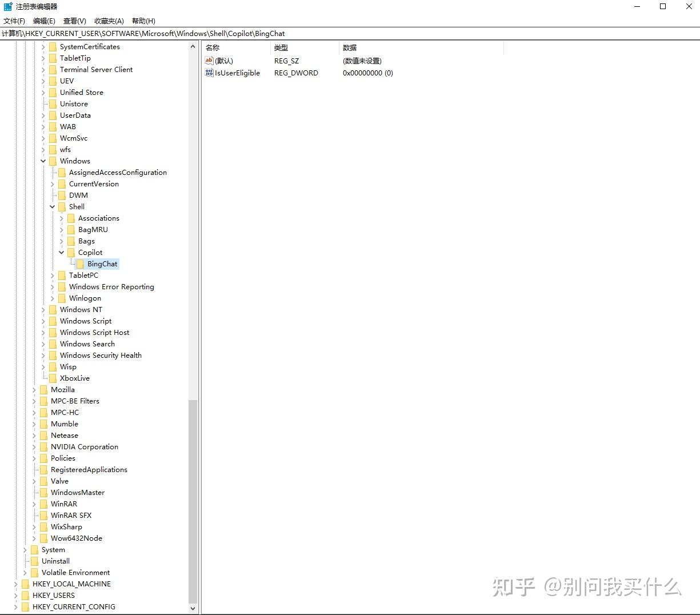Open the 收藏夹(A) menu
This screenshot has height=615, width=700.
pyautogui.click(x=109, y=21)
